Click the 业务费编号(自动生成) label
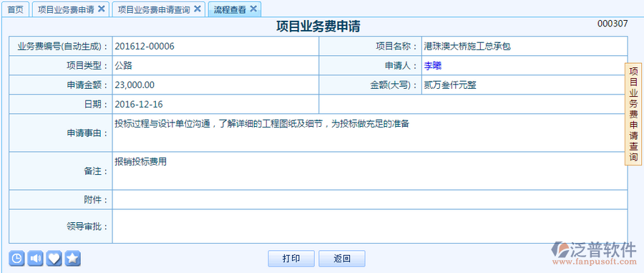The height and width of the screenshot is (273, 644). click(63, 47)
